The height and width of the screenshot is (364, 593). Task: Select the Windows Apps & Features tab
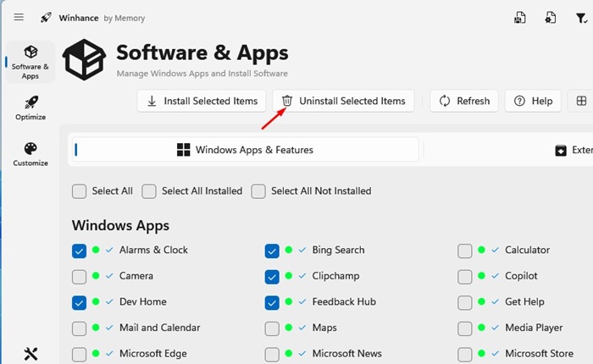pos(246,150)
